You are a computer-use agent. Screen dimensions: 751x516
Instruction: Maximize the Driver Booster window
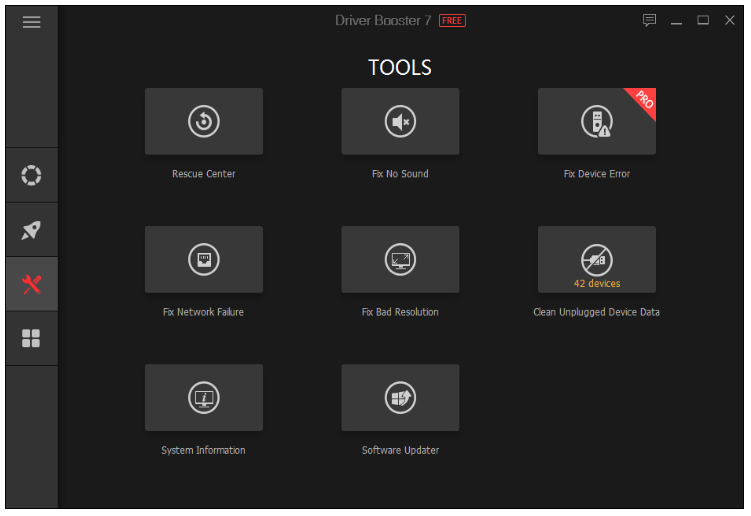pos(703,20)
